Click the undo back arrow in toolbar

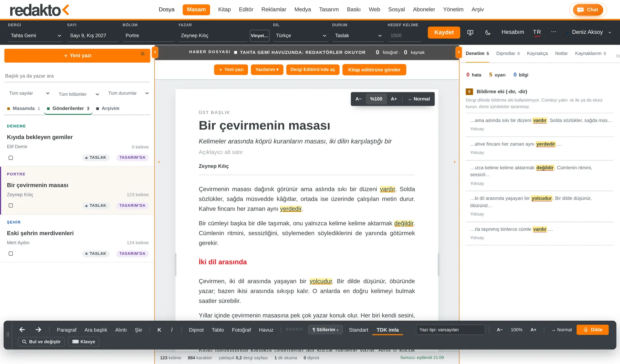[22, 330]
